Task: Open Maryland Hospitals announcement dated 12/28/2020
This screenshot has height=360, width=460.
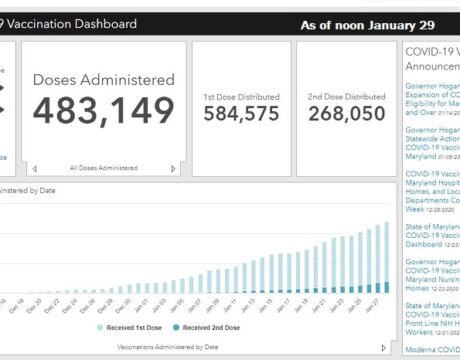Action: [433, 192]
